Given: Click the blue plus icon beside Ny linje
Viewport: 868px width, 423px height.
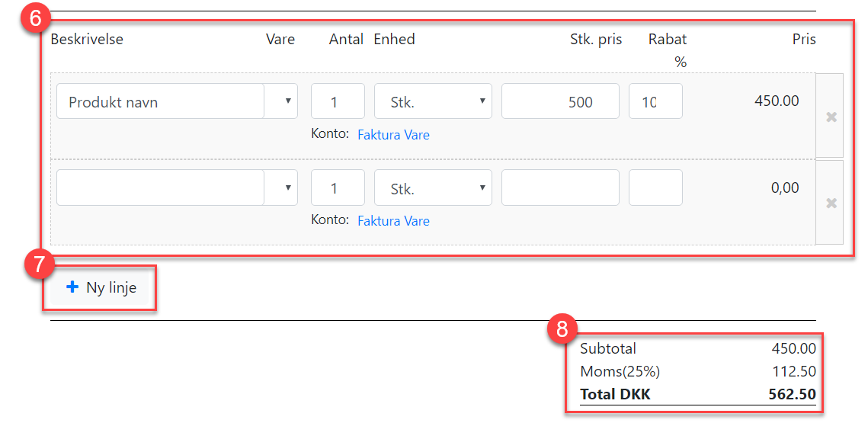Looking at the screenshot, I should tap(72, 287).
